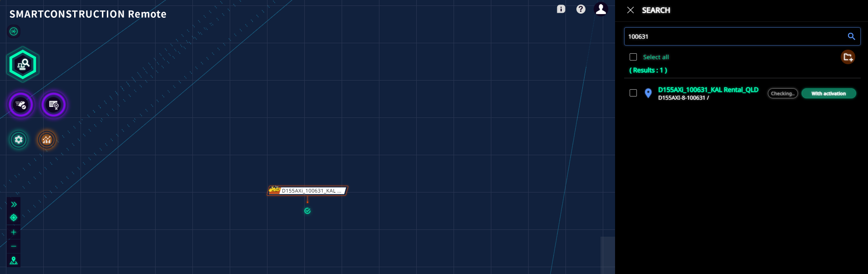This screenshot has height=274, width=868.
Task: Open the help question mark icon
Action: [581, 9]
